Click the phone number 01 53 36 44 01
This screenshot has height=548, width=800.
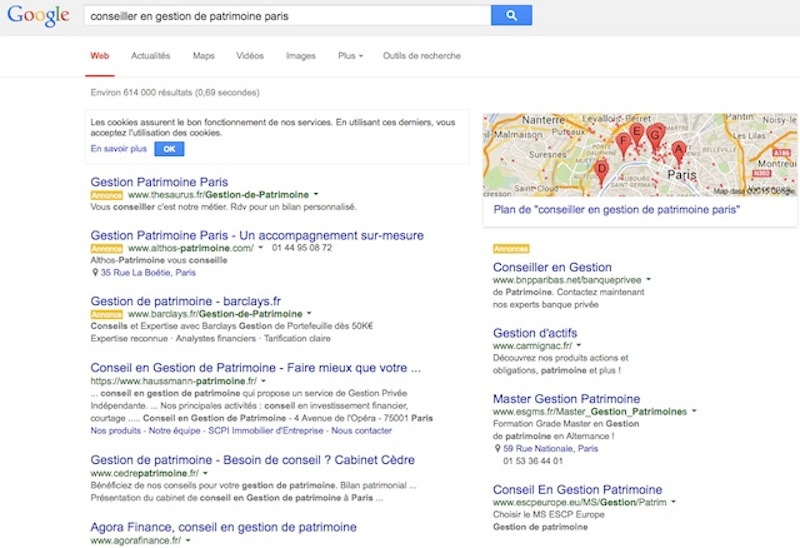pos(533,461)
